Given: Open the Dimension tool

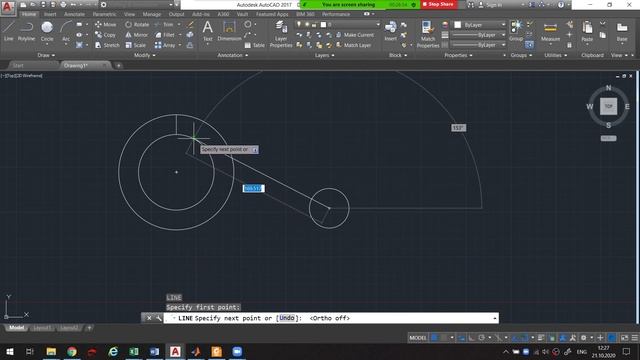Looking at the screenshot, I should click(x=229, y=31).
